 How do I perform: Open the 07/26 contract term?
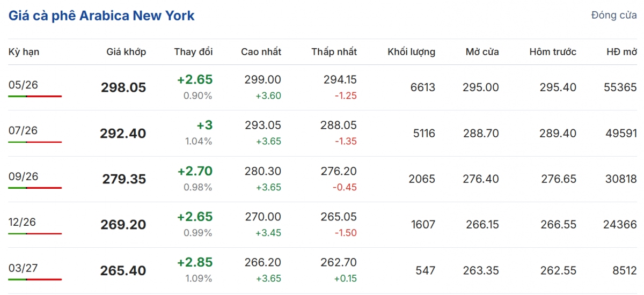click(23, 130)
